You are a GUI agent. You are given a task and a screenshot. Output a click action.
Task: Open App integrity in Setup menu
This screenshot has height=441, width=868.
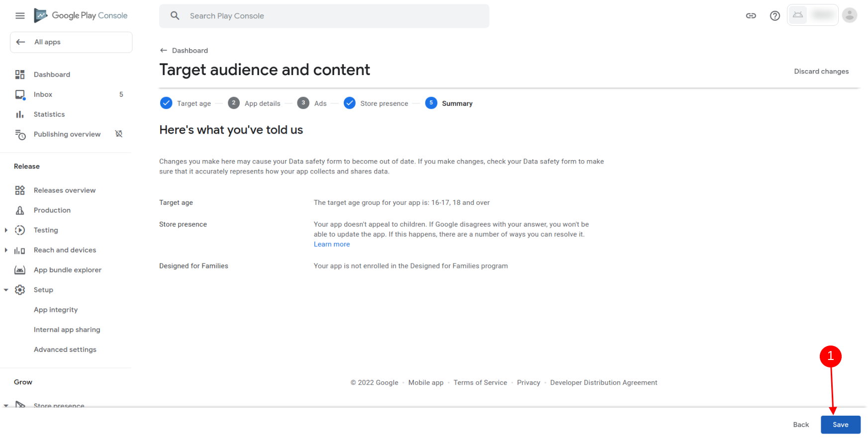[56, 310]
